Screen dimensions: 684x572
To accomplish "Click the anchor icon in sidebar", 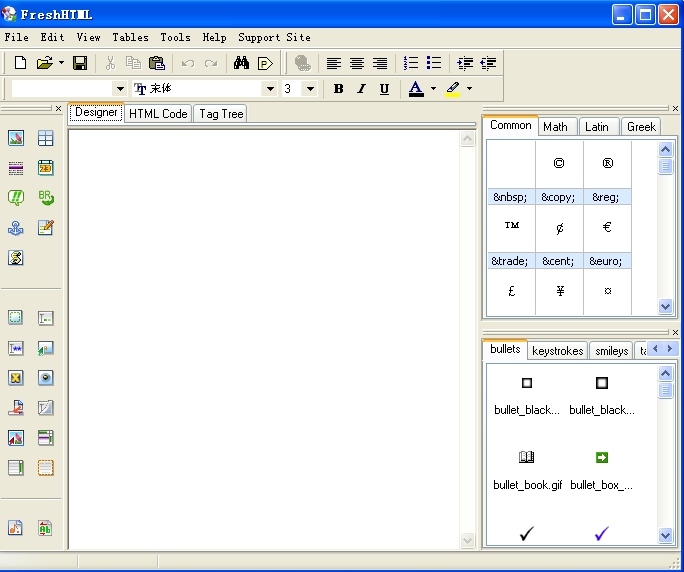I will point(16,228).
